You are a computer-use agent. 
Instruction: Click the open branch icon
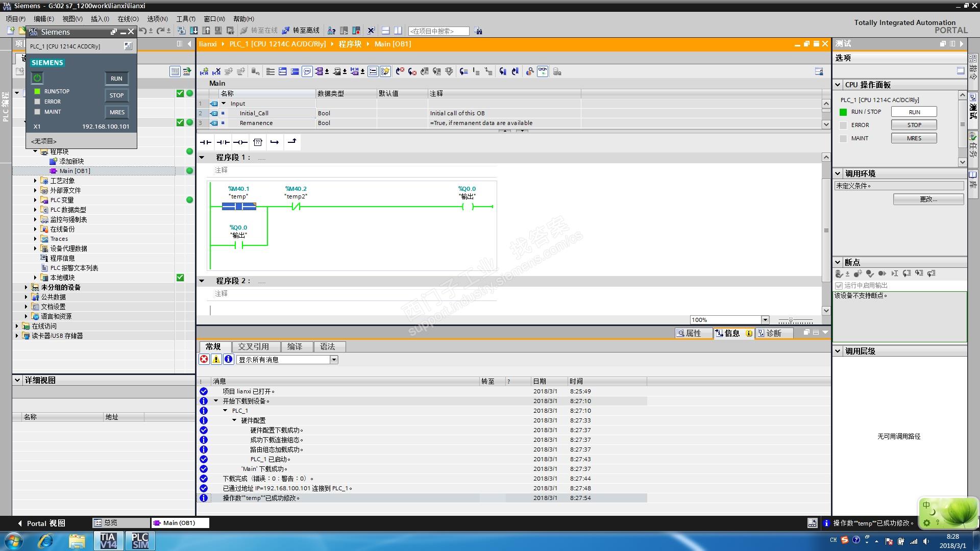275,142
